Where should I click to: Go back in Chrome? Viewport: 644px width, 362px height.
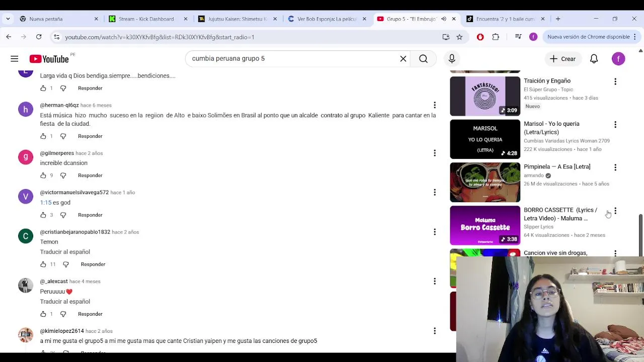[x=9, y=37]
